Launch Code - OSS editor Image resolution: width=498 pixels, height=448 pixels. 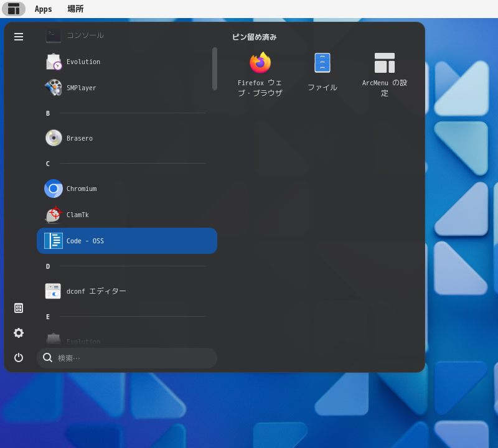pyautogui.click(x=127, y=241)
